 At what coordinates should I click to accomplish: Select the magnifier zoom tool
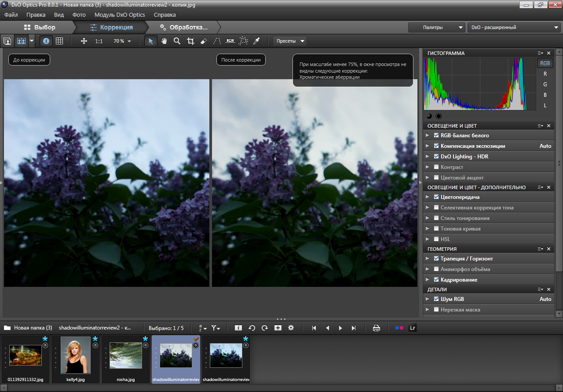point(177,41)
